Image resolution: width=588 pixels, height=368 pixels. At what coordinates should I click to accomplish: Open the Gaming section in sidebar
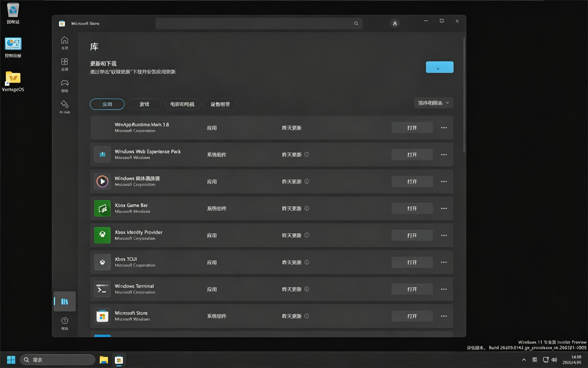pos(65,86)
